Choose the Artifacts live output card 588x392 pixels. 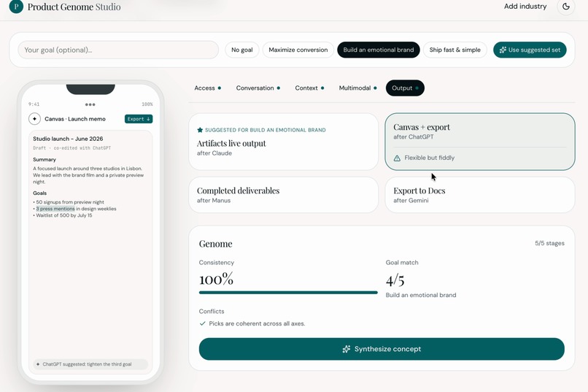click(284, 142)
